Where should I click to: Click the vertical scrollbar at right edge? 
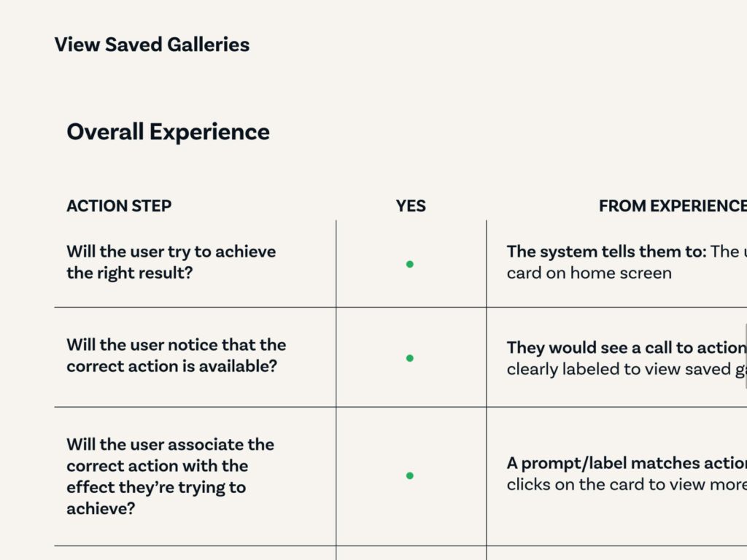pyautogui.click(x=745, y=356)
